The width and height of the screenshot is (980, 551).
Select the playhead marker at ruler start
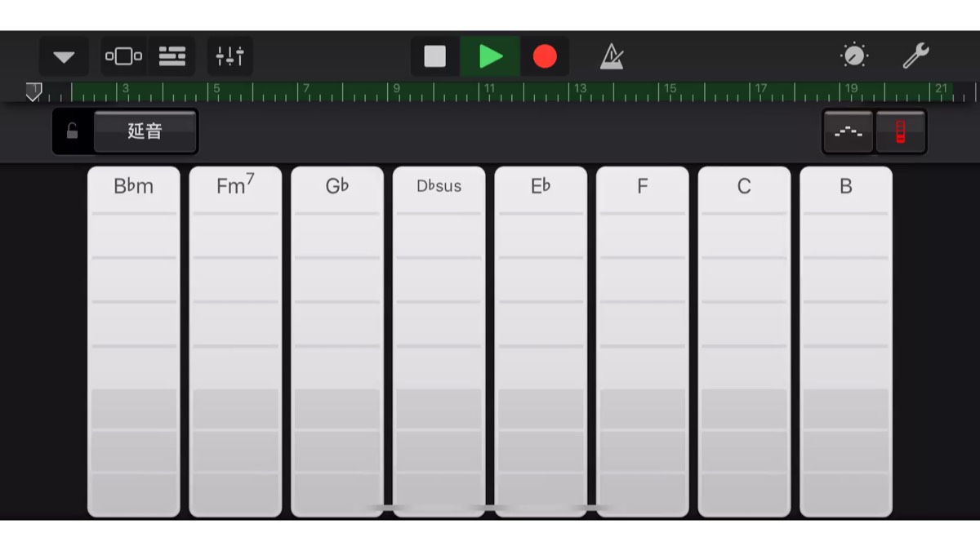click(x=33, y=91)
